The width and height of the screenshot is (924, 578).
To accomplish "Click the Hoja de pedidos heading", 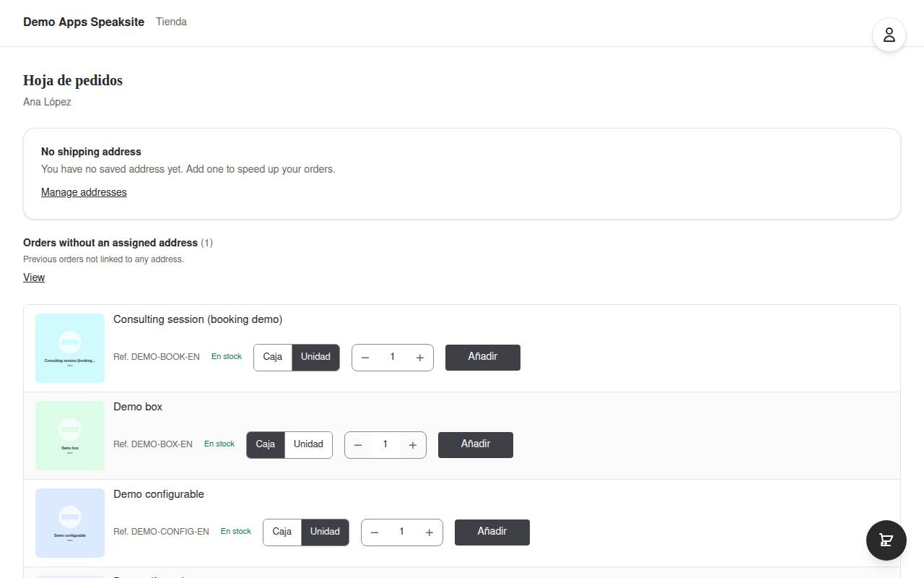I will 73,80.
